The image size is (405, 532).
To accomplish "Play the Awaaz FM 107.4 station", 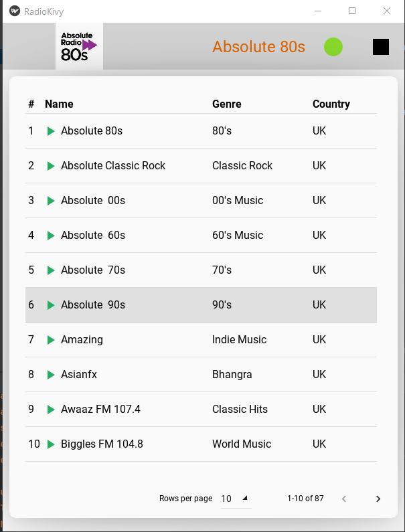I will tap(51, 410).
